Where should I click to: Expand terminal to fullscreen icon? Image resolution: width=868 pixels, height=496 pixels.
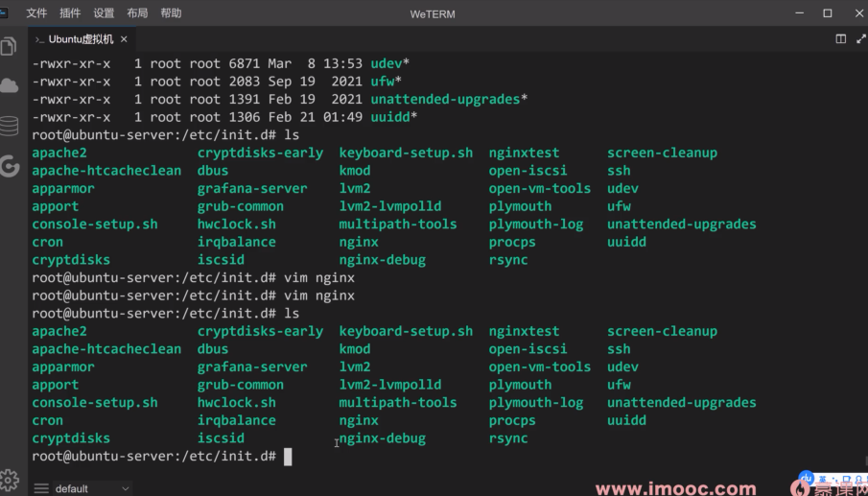(x=860, y=38)
